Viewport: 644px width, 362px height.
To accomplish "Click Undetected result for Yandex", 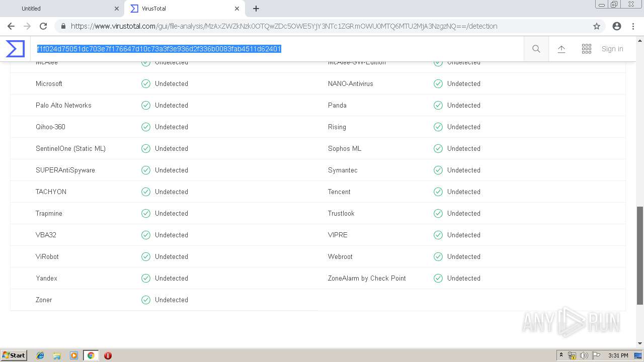I will tap(172, 278).
